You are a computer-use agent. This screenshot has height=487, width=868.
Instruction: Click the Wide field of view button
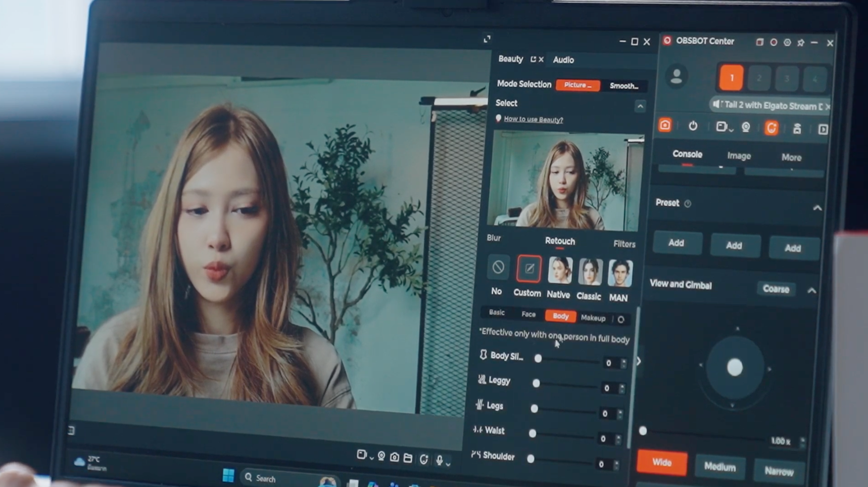point(662,462)
